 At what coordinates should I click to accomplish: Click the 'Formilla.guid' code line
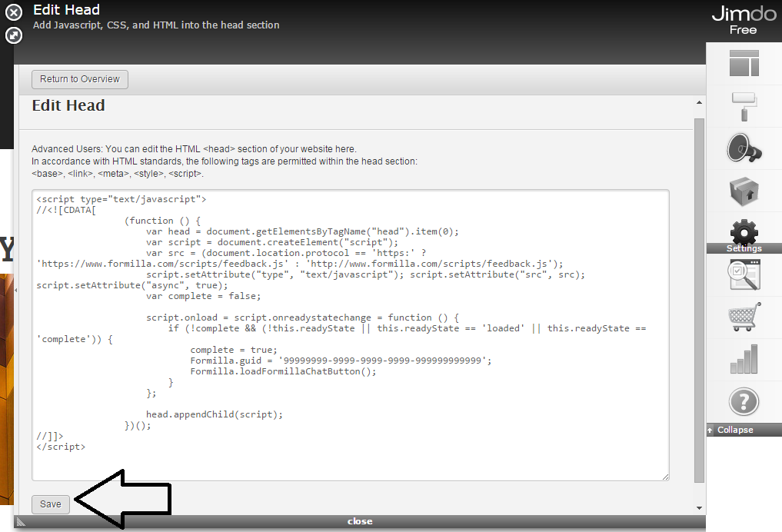pos(341,361)
